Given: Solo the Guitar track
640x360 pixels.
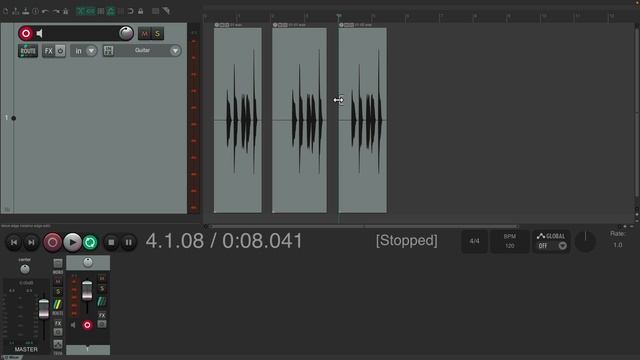Looking at the screenshot, I should (158, 34).
